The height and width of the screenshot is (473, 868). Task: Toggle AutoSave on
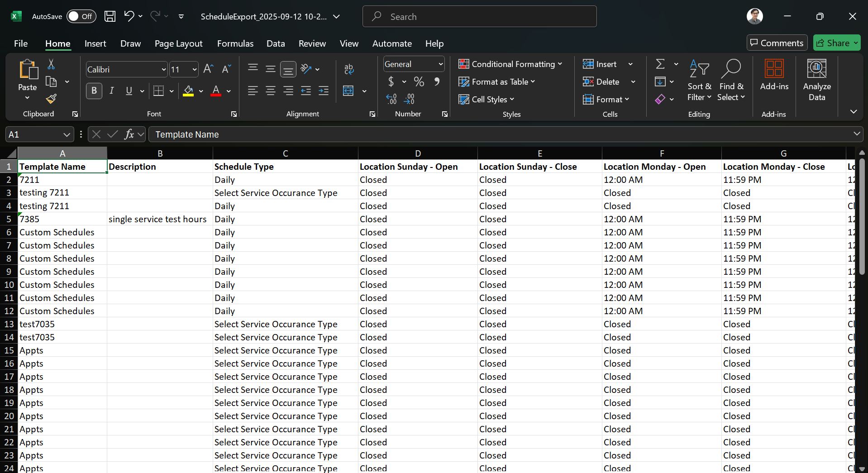81,16
